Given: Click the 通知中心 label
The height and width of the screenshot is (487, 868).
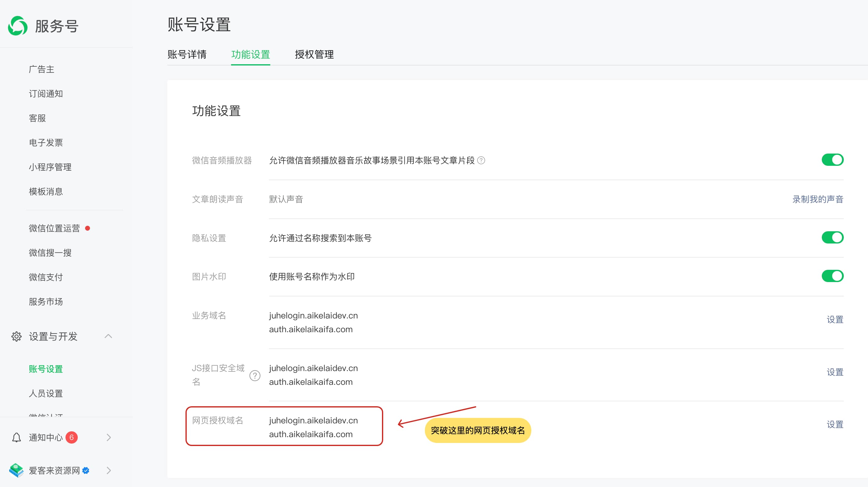Looking at the screenshot, I should click(x=46, y=437).
